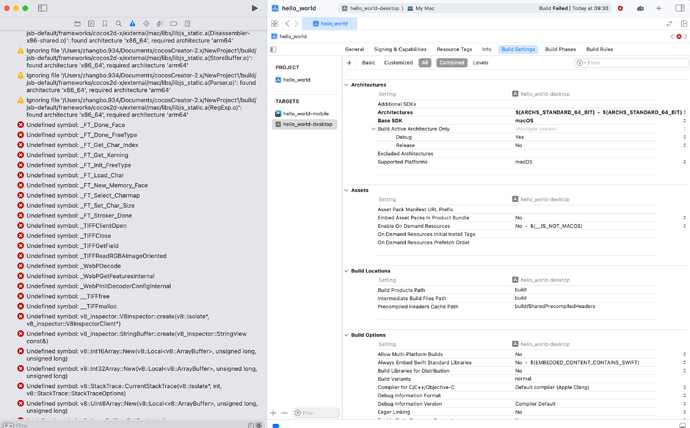Click hello_world in the jump bar
The width and height of the screenshot is (690, 428).
(x=289, y=37)
